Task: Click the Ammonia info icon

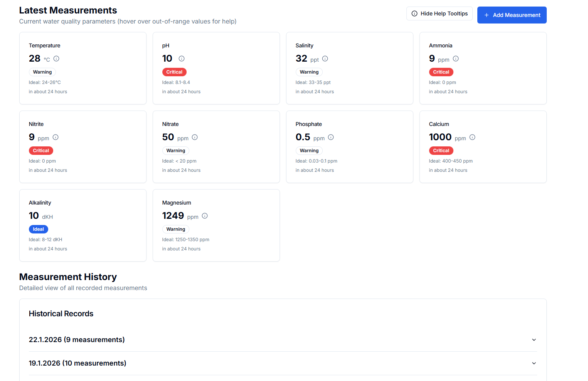Action: (x=456, y=59)
